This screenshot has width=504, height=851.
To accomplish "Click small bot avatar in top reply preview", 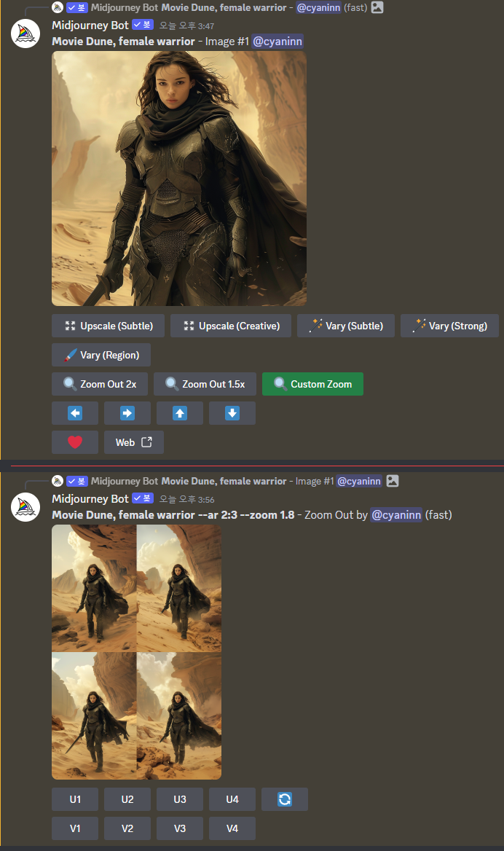I will pyautogui.click(x=58, y=7).
